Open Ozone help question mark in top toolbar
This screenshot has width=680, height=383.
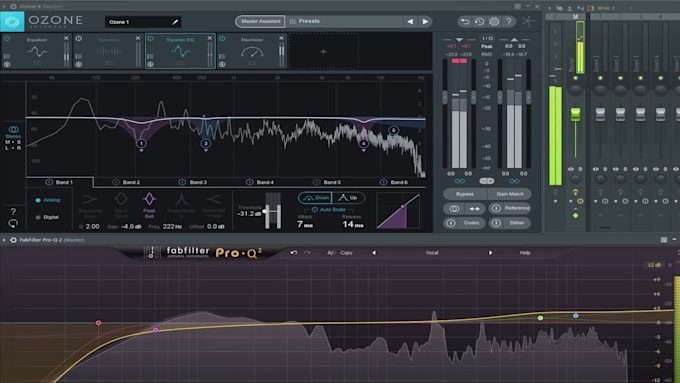[509, 21]
